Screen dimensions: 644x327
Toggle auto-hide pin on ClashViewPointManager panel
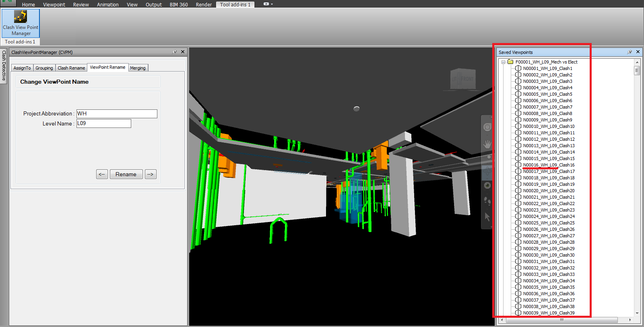(175, 52)
